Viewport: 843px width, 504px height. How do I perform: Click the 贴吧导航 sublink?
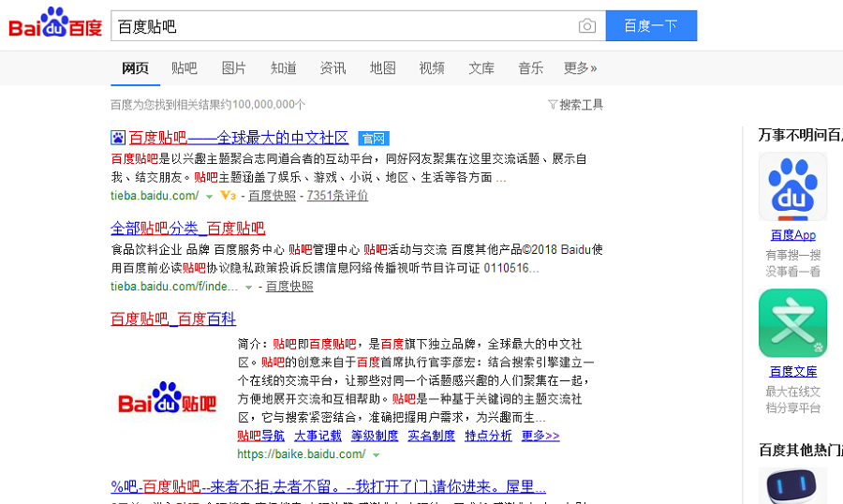260,436
